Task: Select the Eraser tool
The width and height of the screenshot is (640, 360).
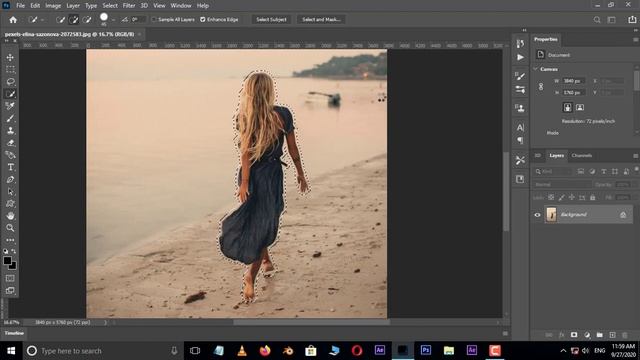Action: coord(10,143)
